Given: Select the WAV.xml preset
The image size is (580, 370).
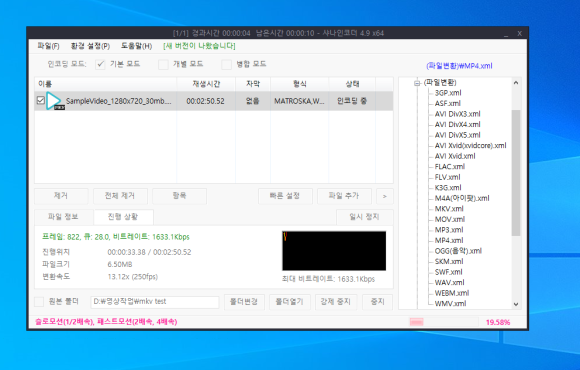Looking at the screenshot, I should [449, 283].
